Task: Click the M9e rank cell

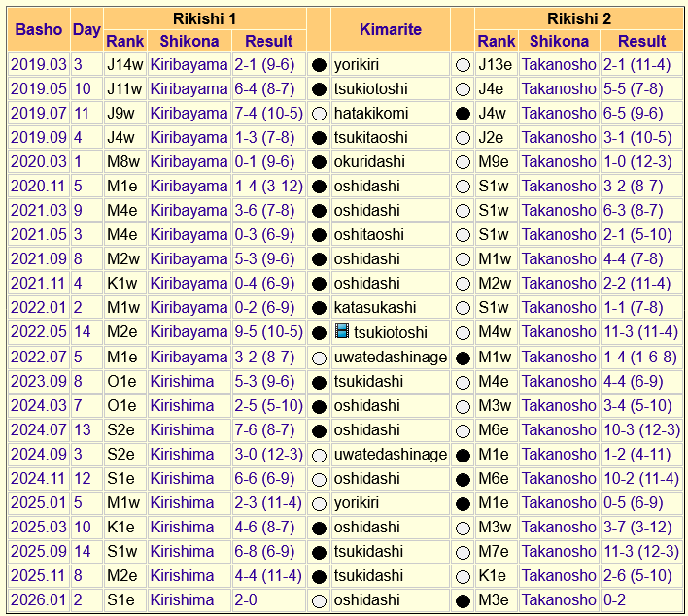Action: 497,161
